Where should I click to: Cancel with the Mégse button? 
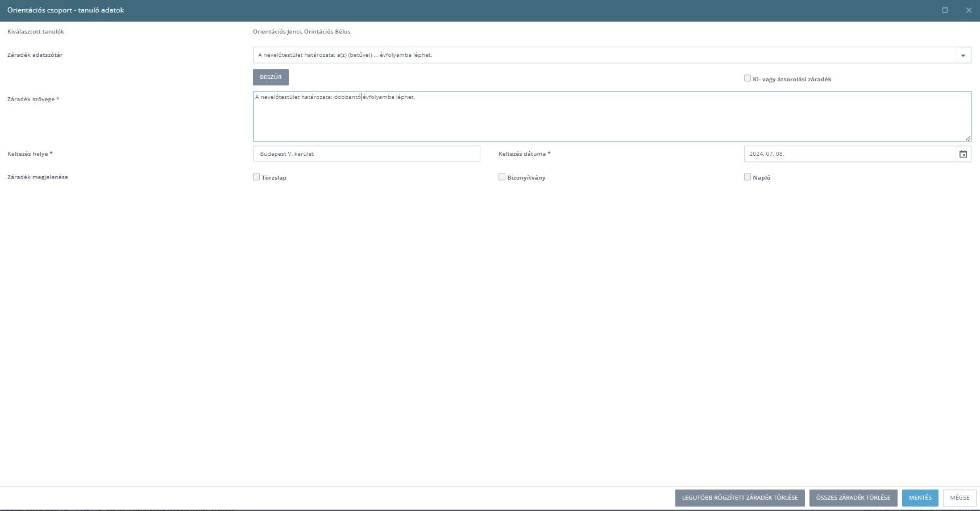coord(960,498)
